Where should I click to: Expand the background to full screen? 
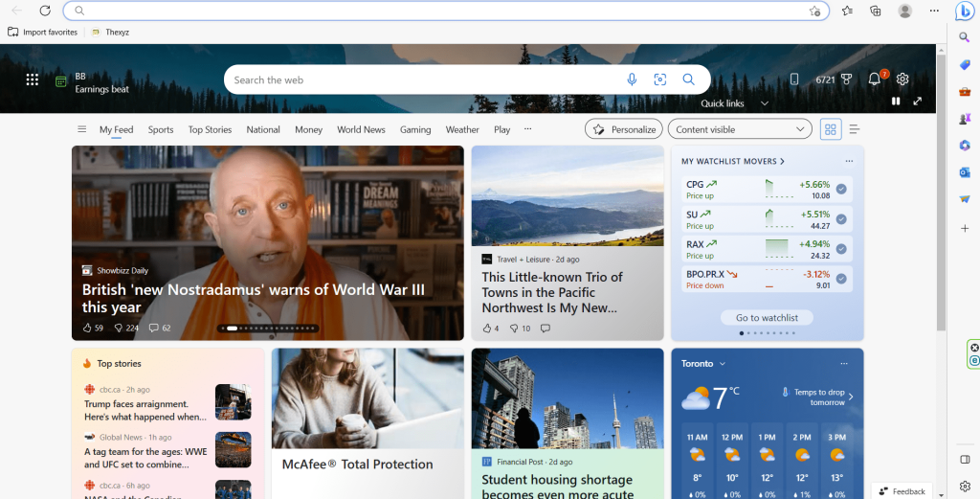coord(917,101)
